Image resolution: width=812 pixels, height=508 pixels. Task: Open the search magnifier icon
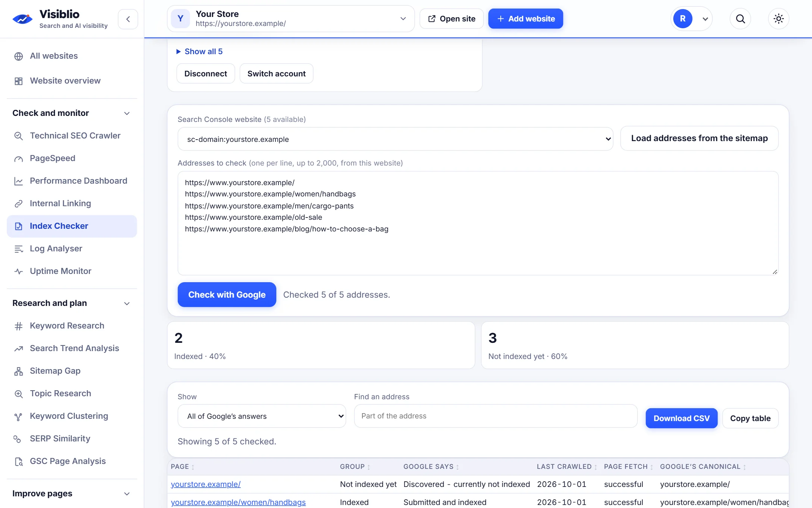740,19
